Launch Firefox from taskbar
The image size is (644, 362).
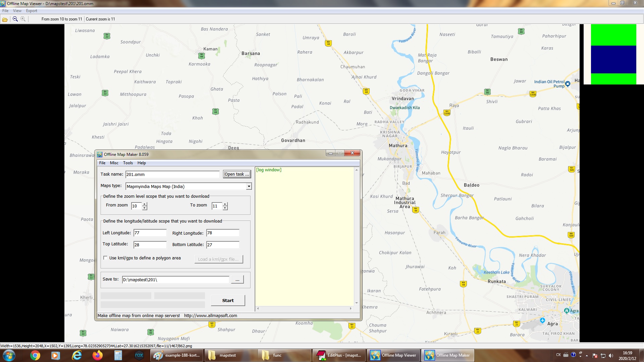pos(98,355)
